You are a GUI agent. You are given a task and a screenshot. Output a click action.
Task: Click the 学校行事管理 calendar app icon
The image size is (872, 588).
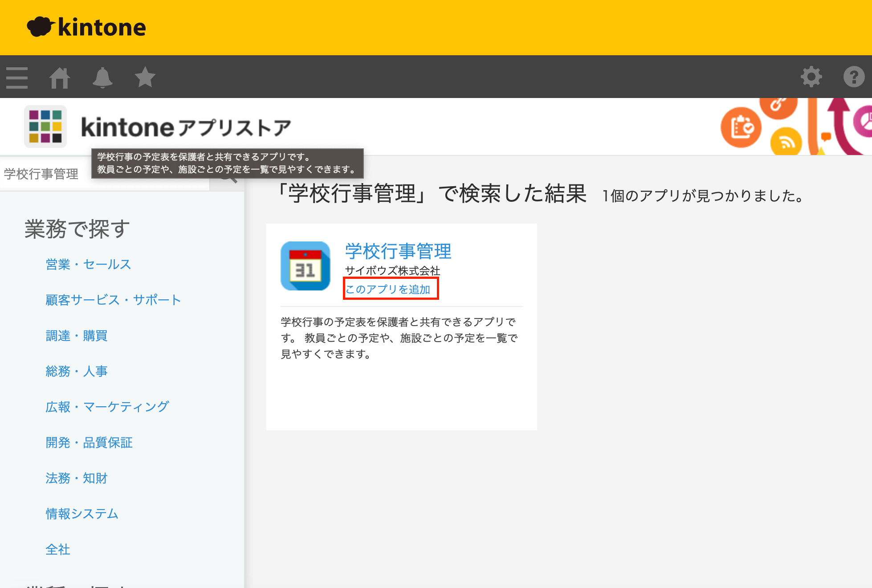(x=306, y=266)
